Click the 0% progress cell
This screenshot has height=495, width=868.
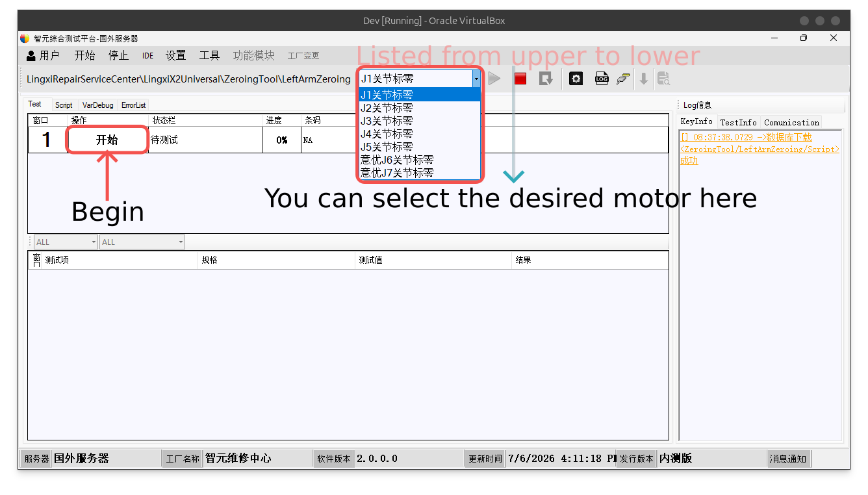coord(281,140)
